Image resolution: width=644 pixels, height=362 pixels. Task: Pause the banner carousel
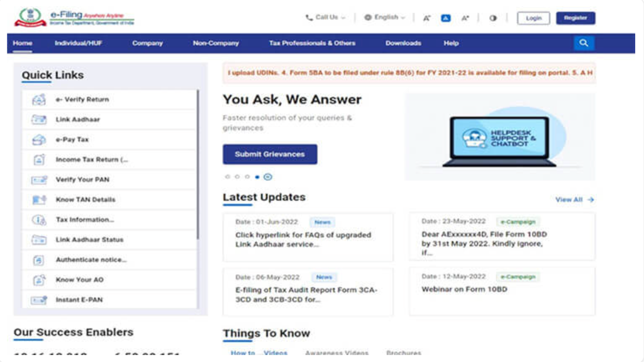(268, 177)
